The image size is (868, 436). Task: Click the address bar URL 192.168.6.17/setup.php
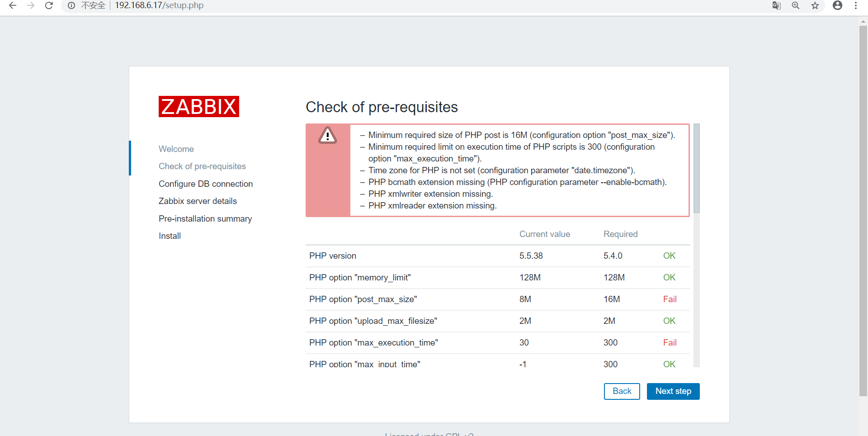click(159, 5)
